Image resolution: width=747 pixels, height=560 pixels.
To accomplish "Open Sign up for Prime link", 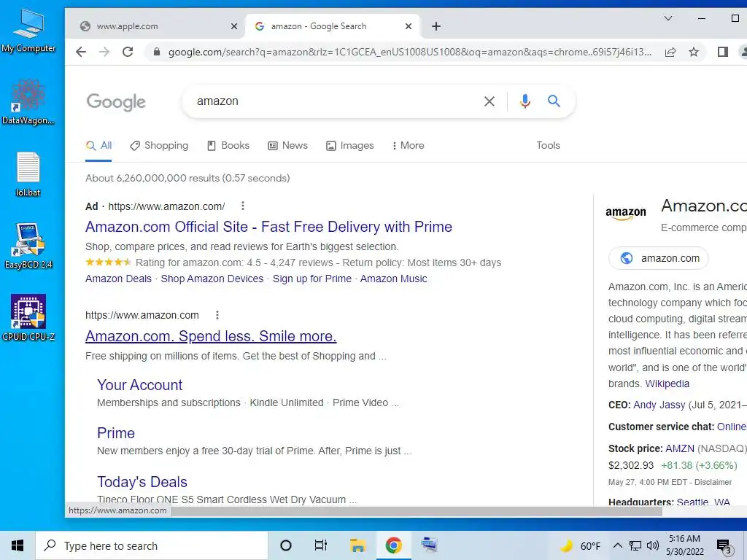I will pos(312,279).
